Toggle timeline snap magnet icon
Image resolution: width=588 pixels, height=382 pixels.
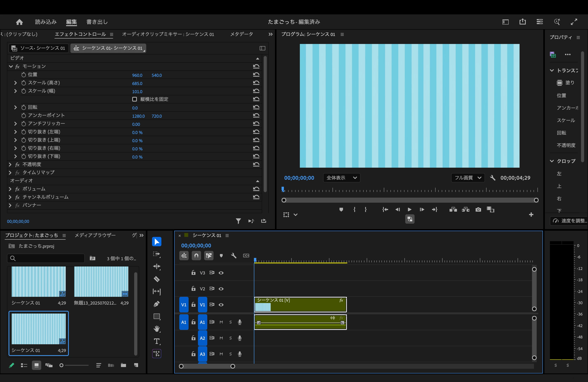(x=196, y=256)
